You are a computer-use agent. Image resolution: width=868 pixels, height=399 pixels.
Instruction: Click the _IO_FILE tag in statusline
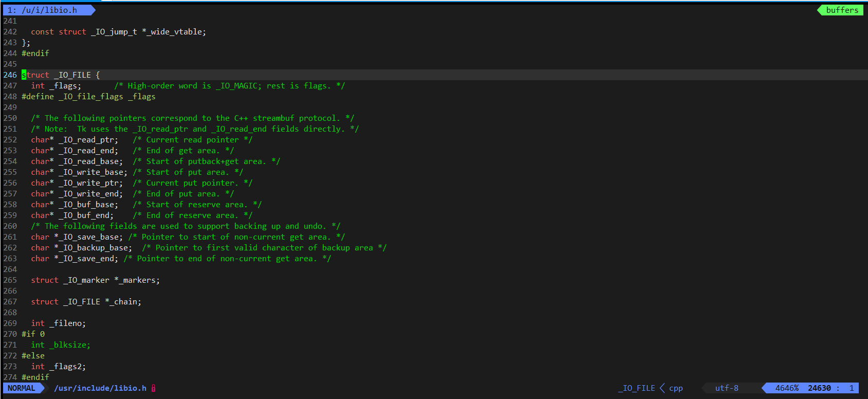coord(636,388)
